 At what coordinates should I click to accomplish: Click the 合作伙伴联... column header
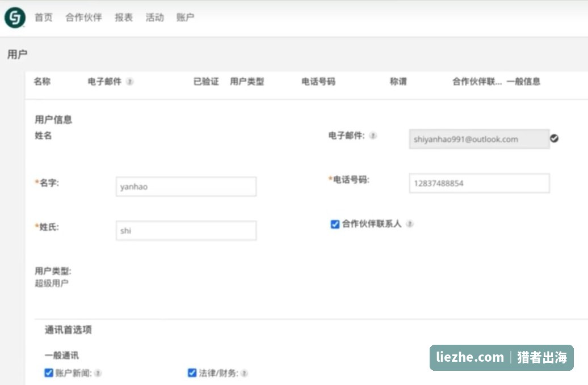[x=477, y=81]
